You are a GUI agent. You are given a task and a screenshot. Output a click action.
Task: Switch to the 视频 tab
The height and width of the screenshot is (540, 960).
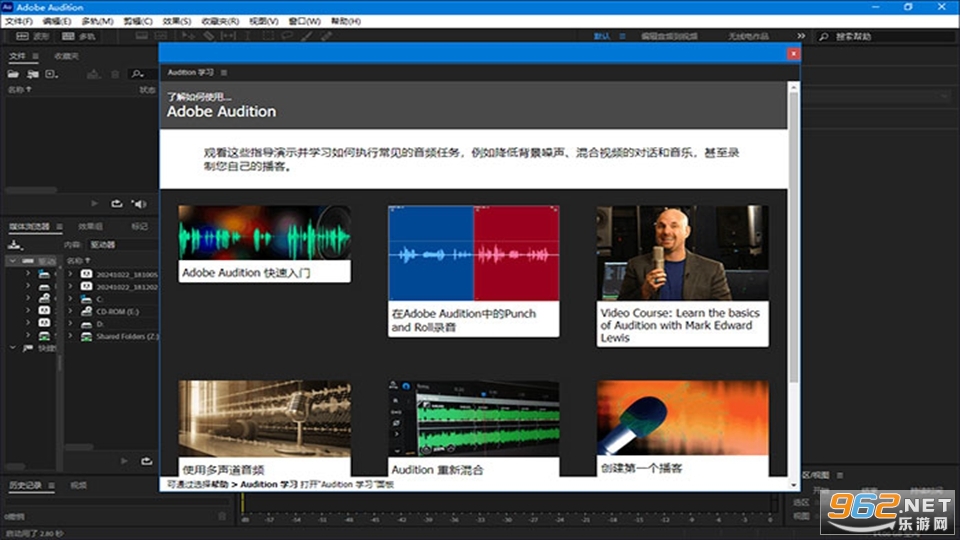click(x=78, y=486)
